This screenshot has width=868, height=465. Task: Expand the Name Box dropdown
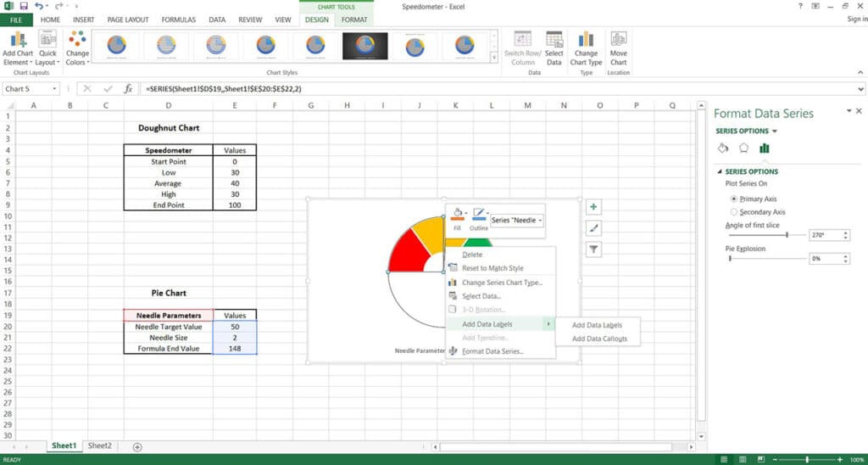pos(55,89)
